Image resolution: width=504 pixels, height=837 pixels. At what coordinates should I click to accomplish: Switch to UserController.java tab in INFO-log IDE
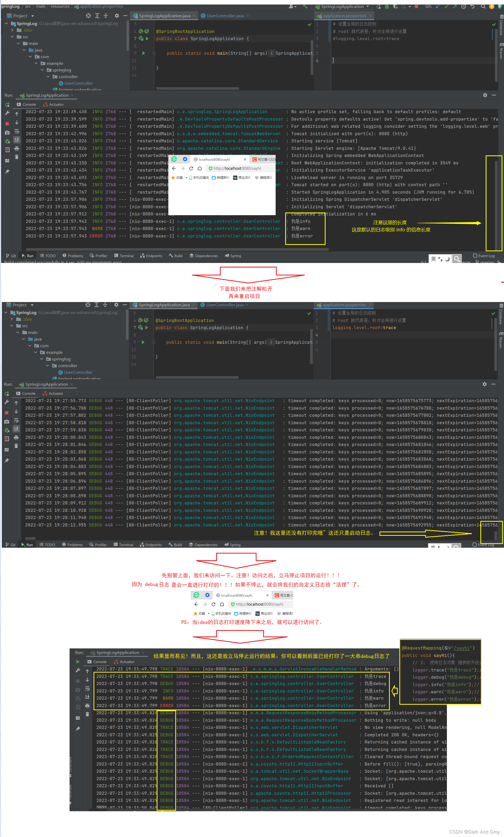(225, 16)
